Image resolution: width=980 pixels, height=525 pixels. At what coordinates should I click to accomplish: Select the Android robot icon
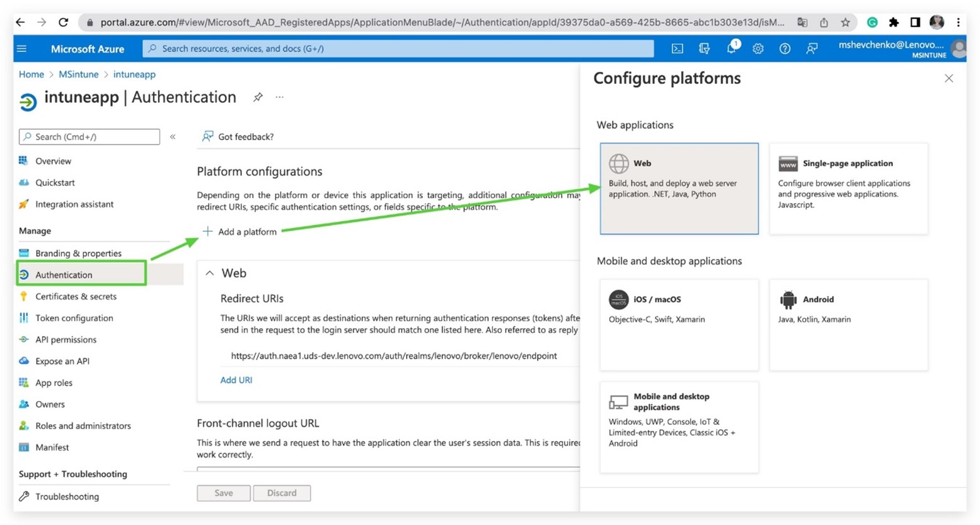point(788,299)
